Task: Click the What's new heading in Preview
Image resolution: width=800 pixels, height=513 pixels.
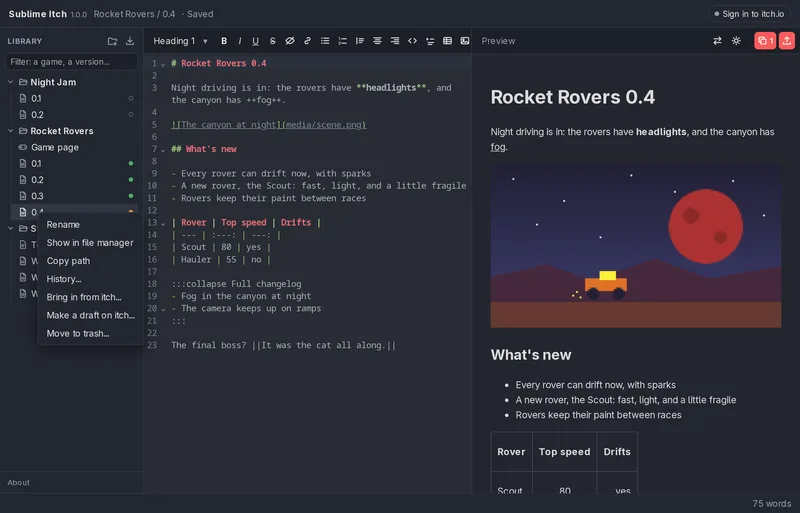Action: coord(531,355)
